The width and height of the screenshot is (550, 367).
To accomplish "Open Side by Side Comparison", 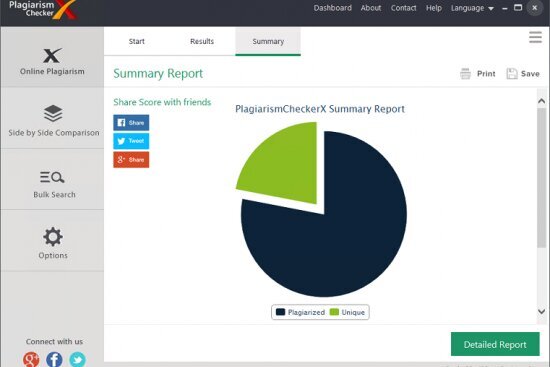I will tap(52, 118).
